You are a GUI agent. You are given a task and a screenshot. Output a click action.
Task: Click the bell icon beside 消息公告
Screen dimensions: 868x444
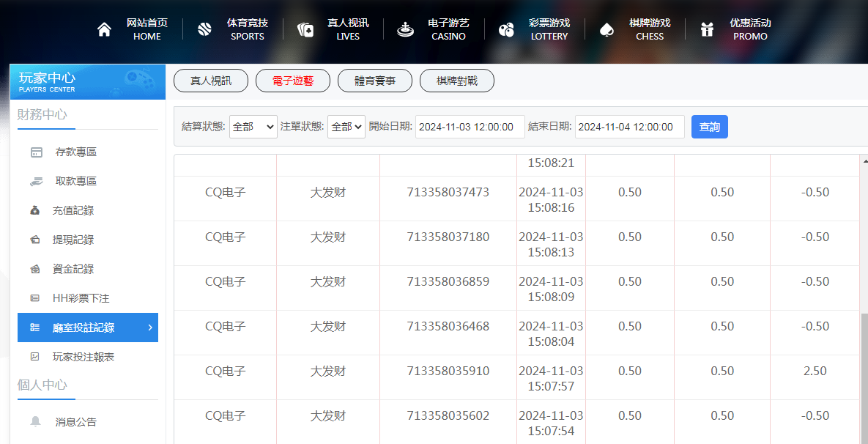[x=35, y=421]
